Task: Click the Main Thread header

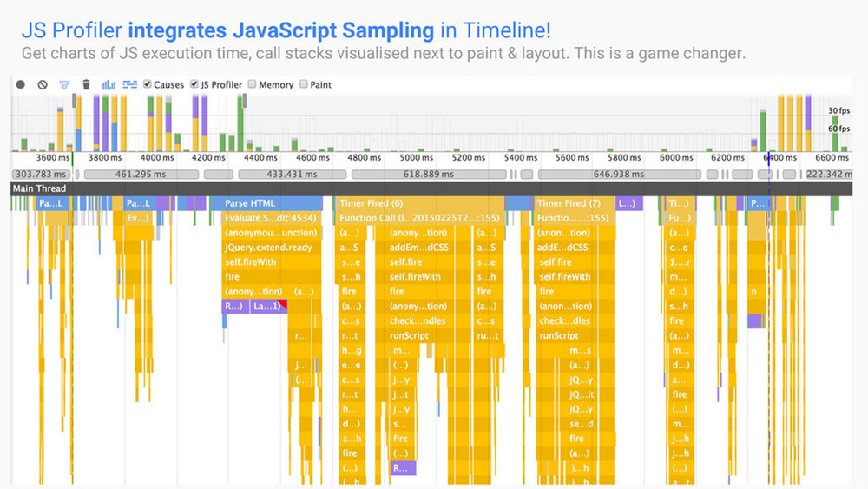Action: (431, 188)
